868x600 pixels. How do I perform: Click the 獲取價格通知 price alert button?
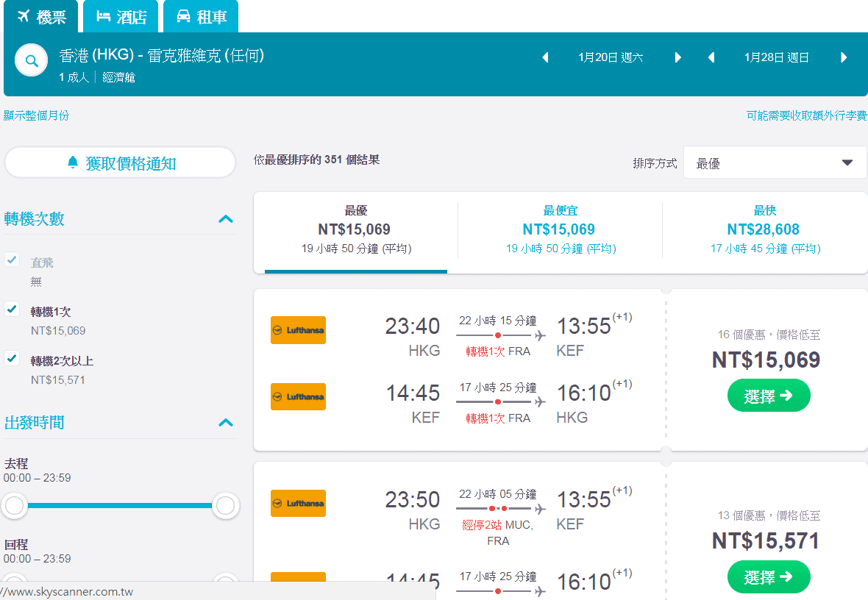(120, 162)
